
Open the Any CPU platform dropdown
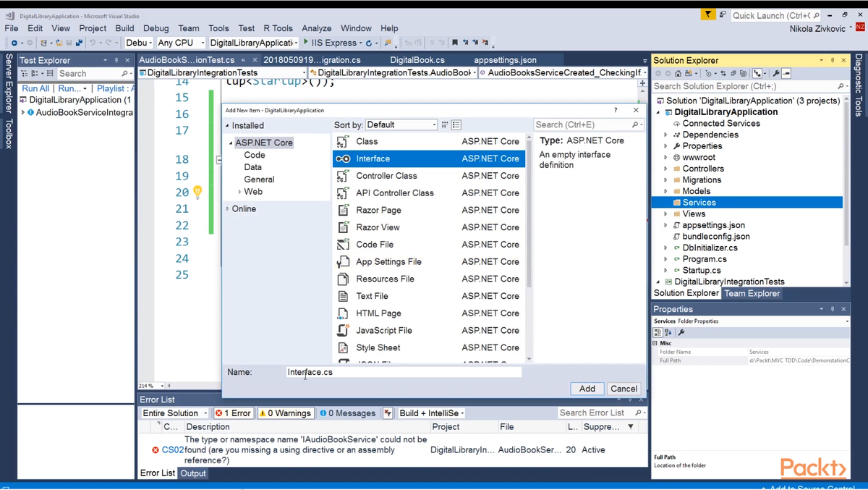coord(181,43)
